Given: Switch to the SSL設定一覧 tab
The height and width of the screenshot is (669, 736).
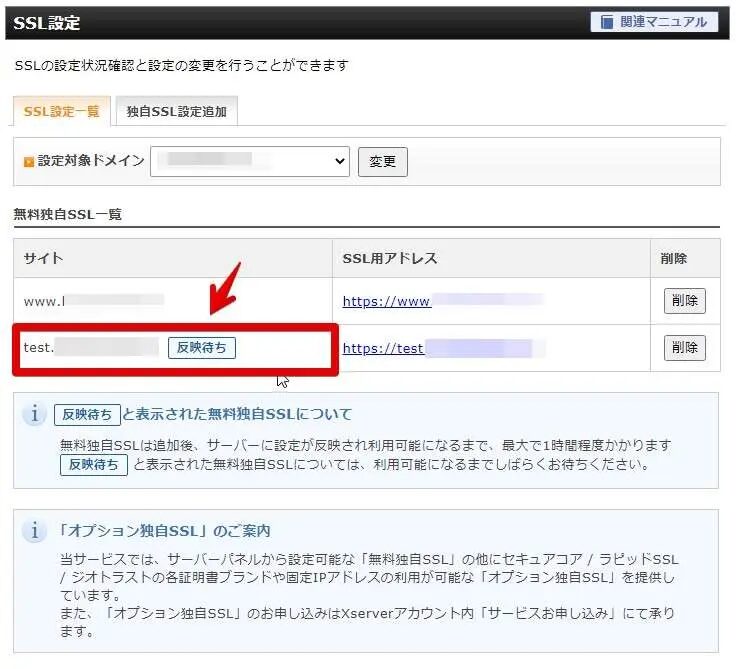Looking at the screenshot, I should (x=61, y=112).
